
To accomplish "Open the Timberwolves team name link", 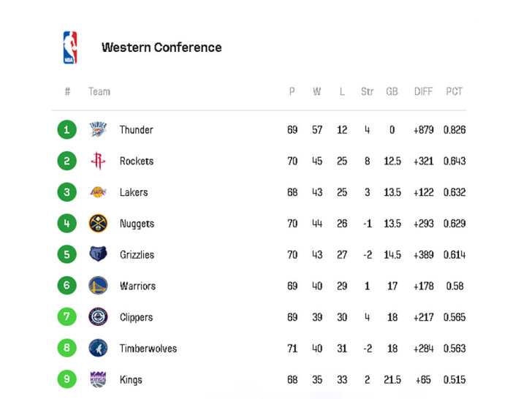I will point(148,349).
